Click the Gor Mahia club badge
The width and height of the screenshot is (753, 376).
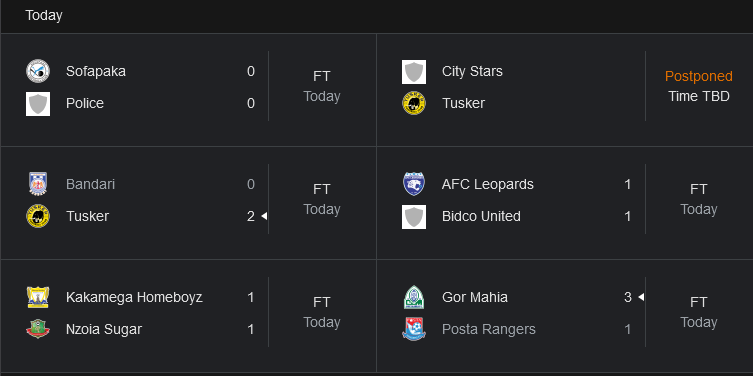point(414,297)
